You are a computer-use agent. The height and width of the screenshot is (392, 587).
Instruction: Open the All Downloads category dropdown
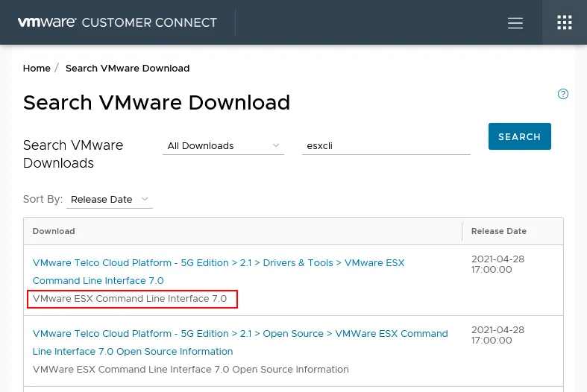(x=223, y=146)
